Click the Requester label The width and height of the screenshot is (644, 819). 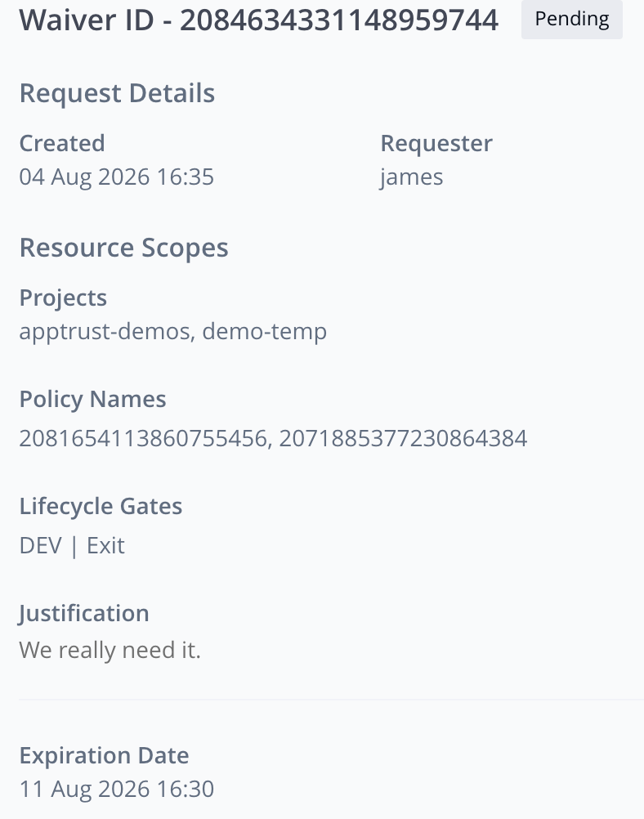click(436, 143)
